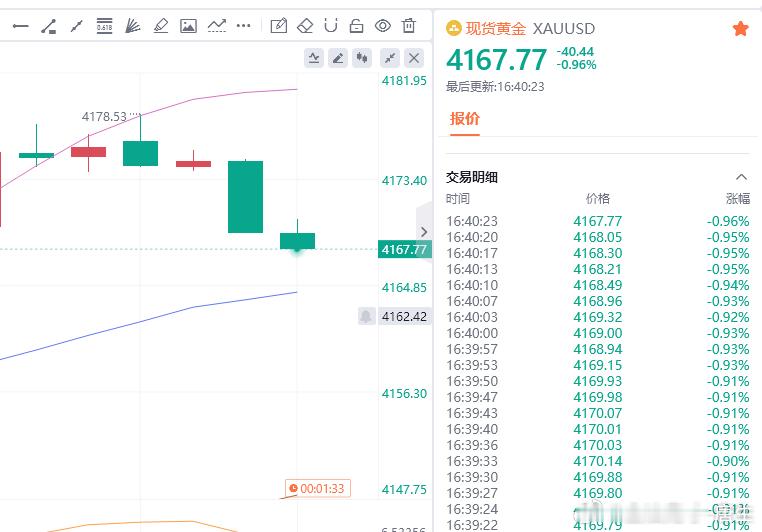Select the trade row at 16:40:20
Viewport: 762px width, 532px height.
pyautogui.click(x=598, y=237)
